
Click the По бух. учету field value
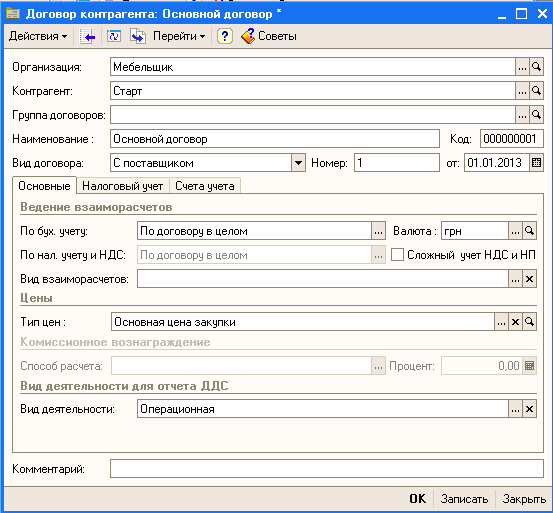tap(254, 231)
